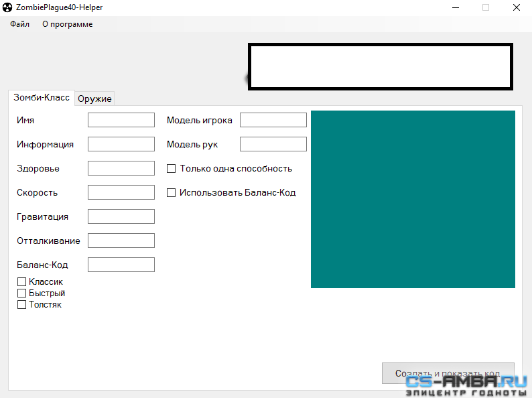Viewport: 532px width, 398px height.
Task: Select the Гравитация input field
Action: 121,216
